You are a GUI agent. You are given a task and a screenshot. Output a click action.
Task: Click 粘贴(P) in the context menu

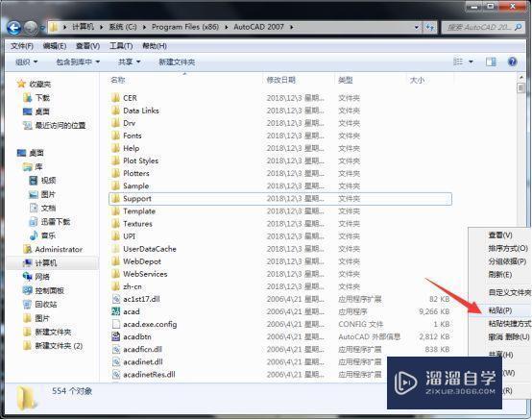point(500,310)
